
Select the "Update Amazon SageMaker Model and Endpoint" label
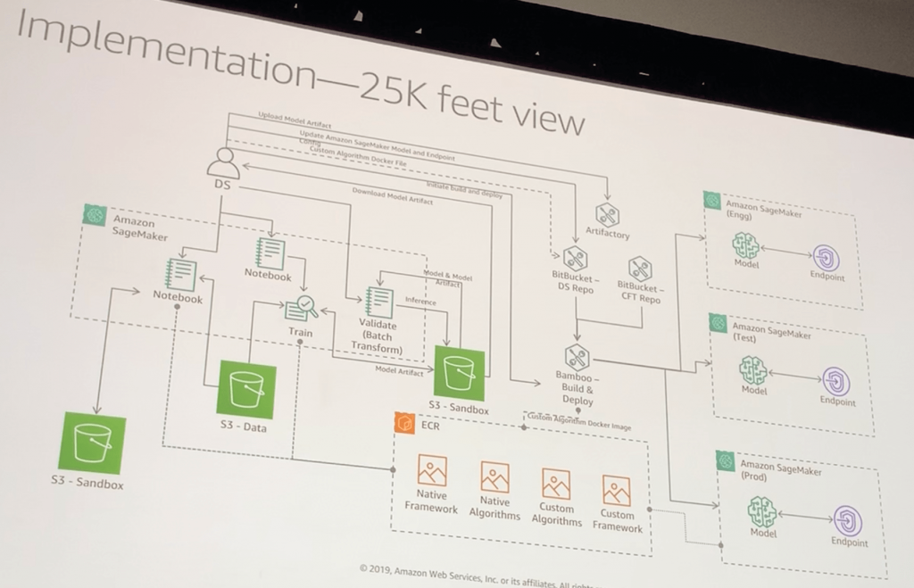[x=378, y=145]
